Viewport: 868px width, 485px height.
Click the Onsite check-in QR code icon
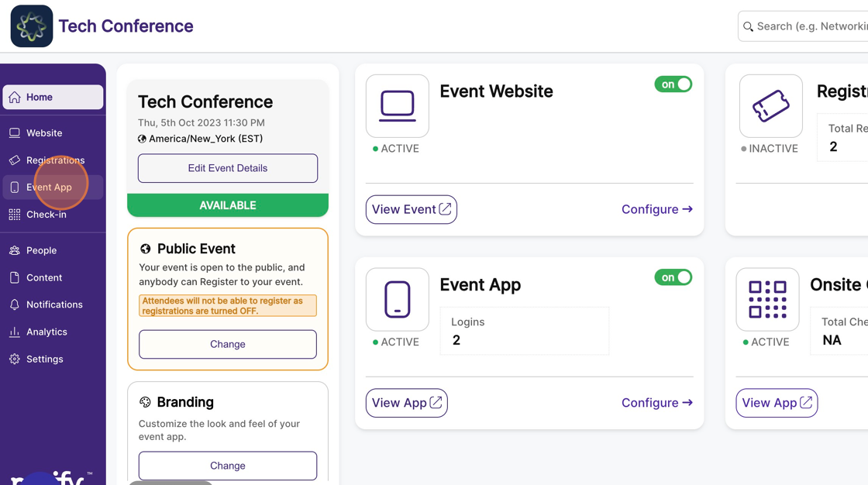click(767, 300)
